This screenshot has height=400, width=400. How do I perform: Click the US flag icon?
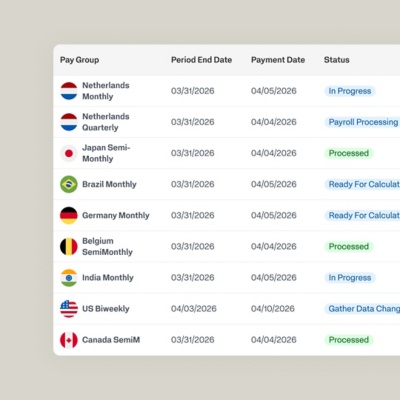[69, 309]
